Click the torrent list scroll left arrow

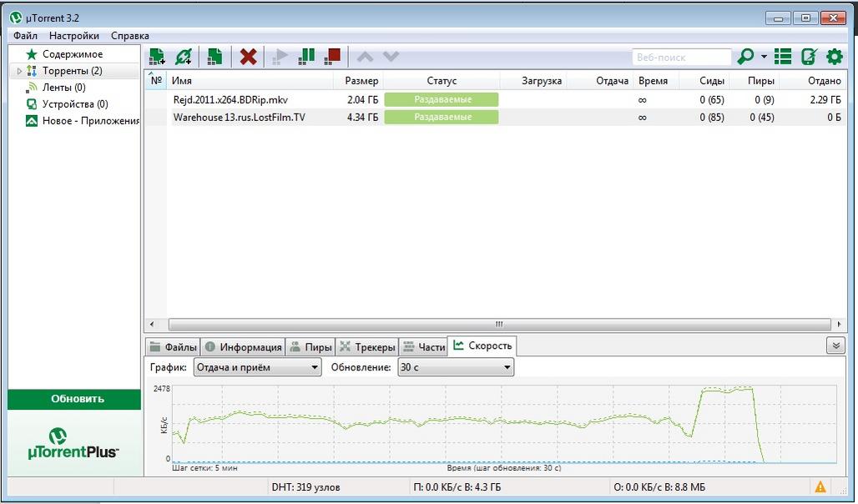click(x=152, y=324)
